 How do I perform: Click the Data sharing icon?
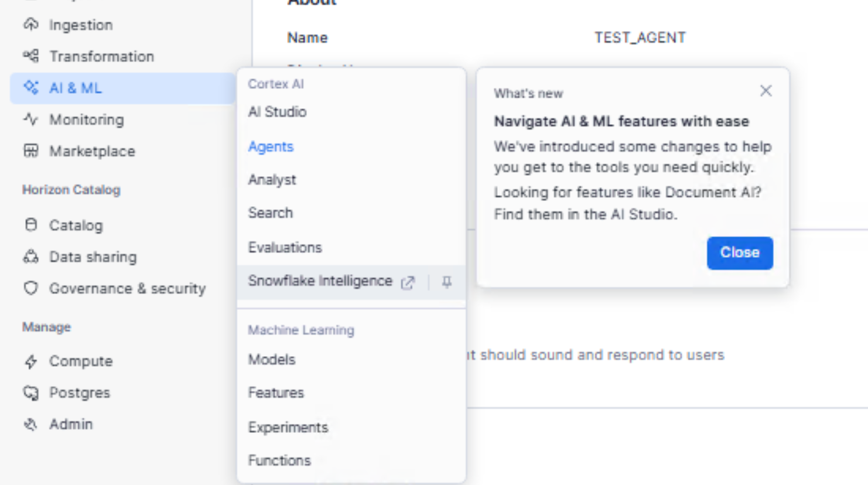point(31,257)
